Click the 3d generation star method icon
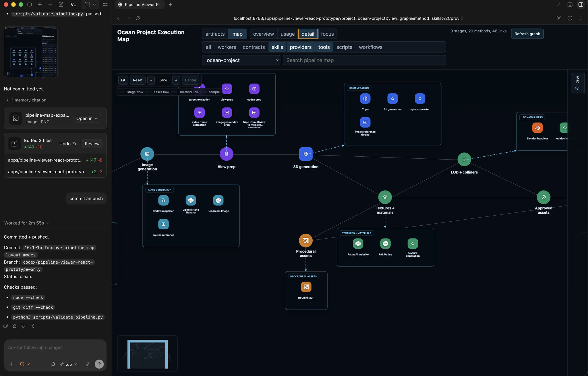The height and width of the screenshot is (376, 588). pyautogui.click(x=392, y=99)
